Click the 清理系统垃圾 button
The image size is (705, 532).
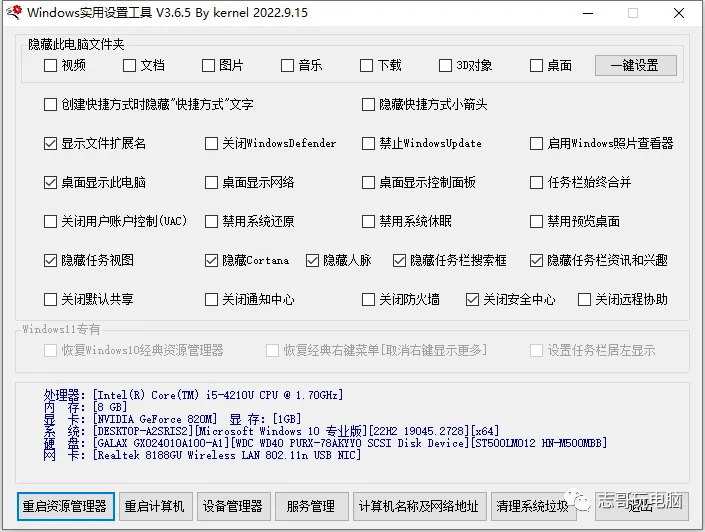(532, 506)
